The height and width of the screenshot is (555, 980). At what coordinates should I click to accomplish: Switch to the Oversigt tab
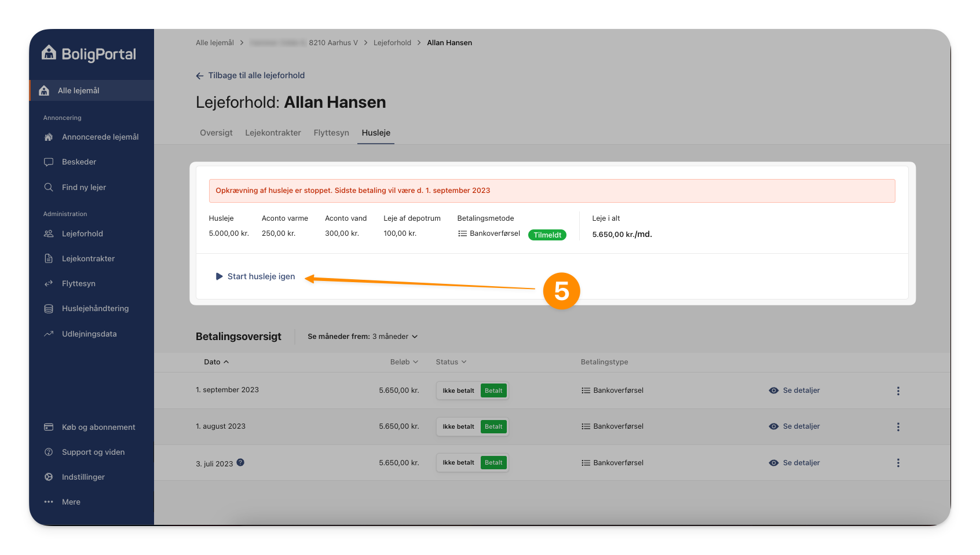pyautogui.click(x=216, y=133)
